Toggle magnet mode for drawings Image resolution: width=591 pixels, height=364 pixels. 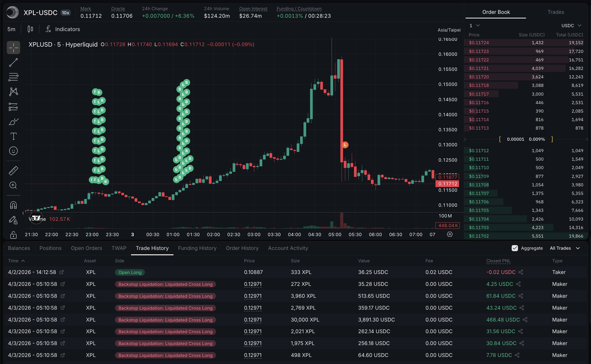pyautogui.click(x=13, y=205)
